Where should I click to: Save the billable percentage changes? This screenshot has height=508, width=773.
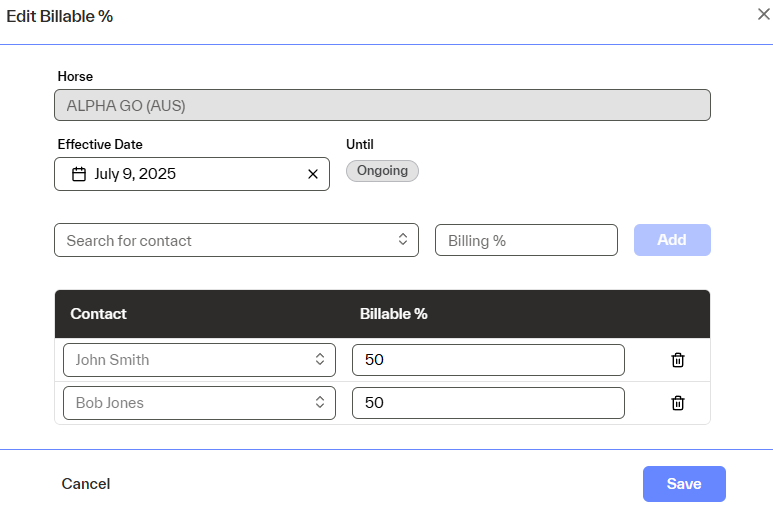684,484
